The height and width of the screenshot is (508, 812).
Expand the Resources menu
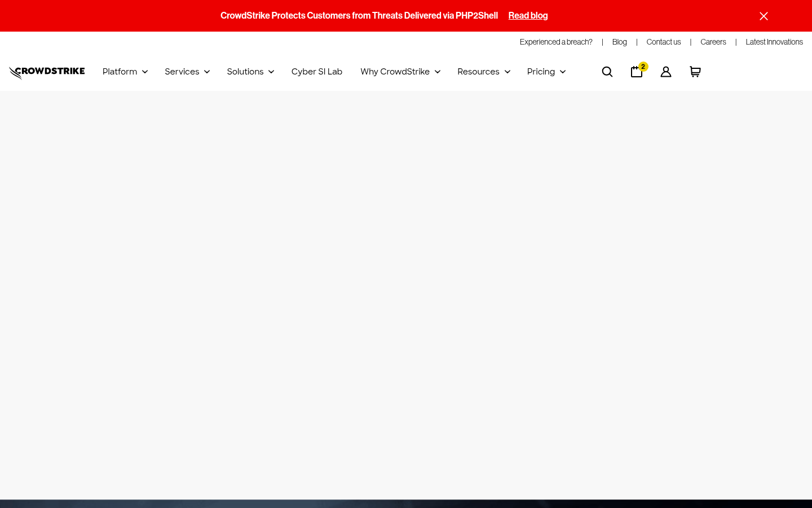coord(484,72)
